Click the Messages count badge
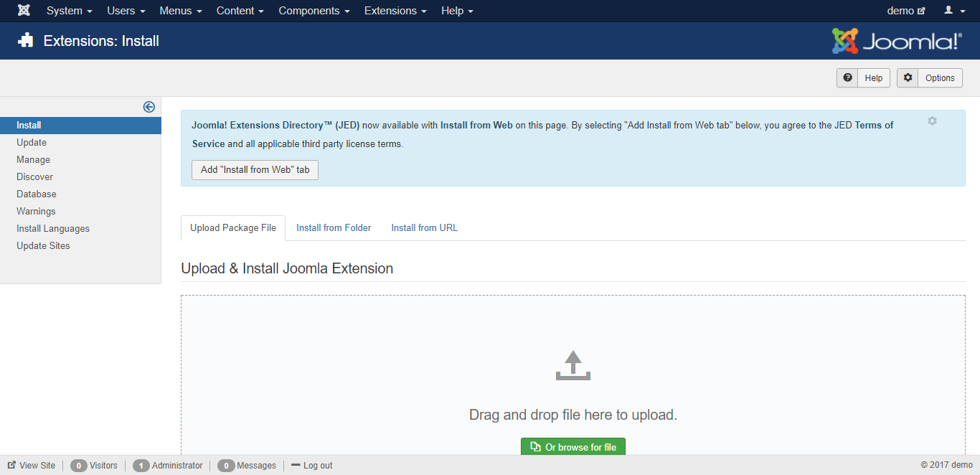The width and height of the screenshot is (980, 475). click(x=226, y=466)
